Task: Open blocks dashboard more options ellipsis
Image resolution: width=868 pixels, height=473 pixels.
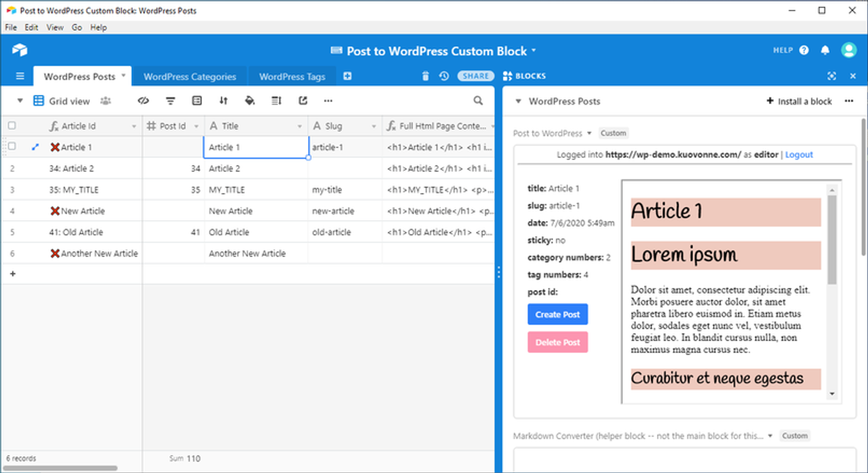Action: (x=849, y=100)
